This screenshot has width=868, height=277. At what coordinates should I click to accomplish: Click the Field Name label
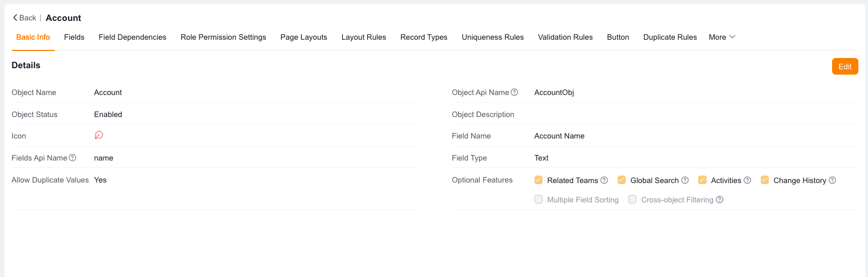(x=471, y=136)
